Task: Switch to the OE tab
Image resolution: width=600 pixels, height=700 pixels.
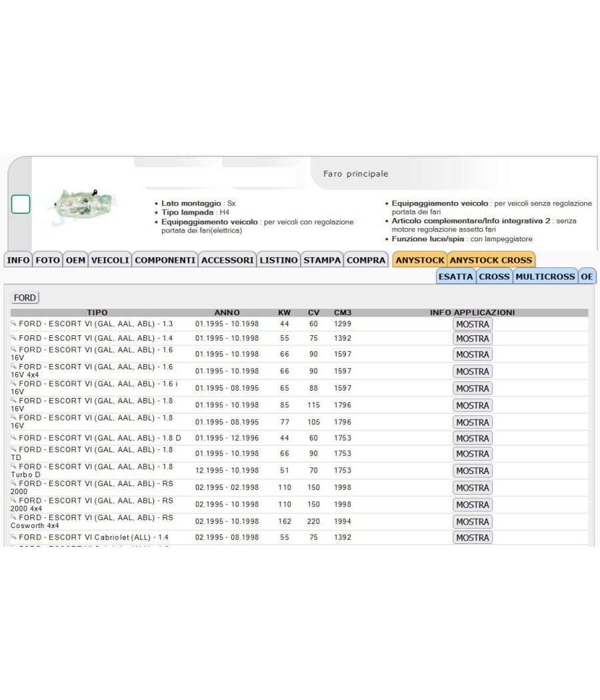Action: (x=587, y=277)
